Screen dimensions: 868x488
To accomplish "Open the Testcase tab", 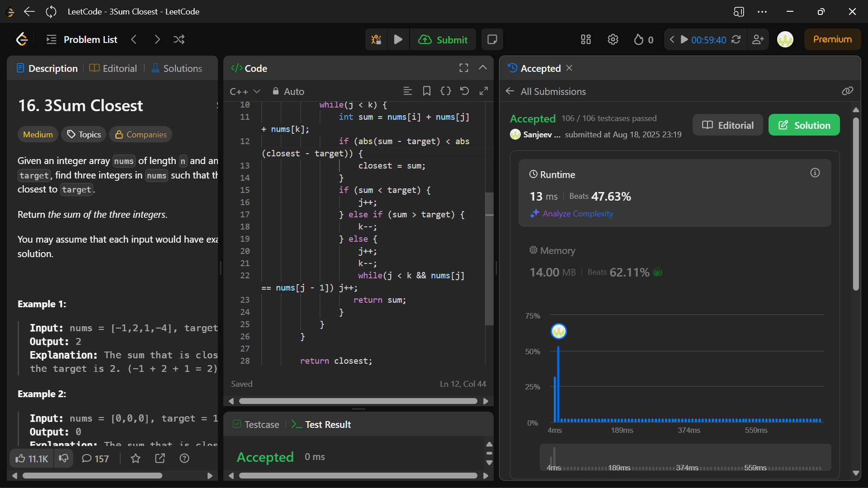I will pos(256,424).
